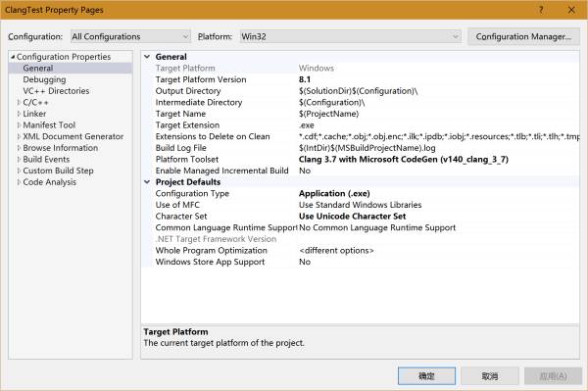
Task: Click the Target Platform Version value 8.1
Action: 305,79
